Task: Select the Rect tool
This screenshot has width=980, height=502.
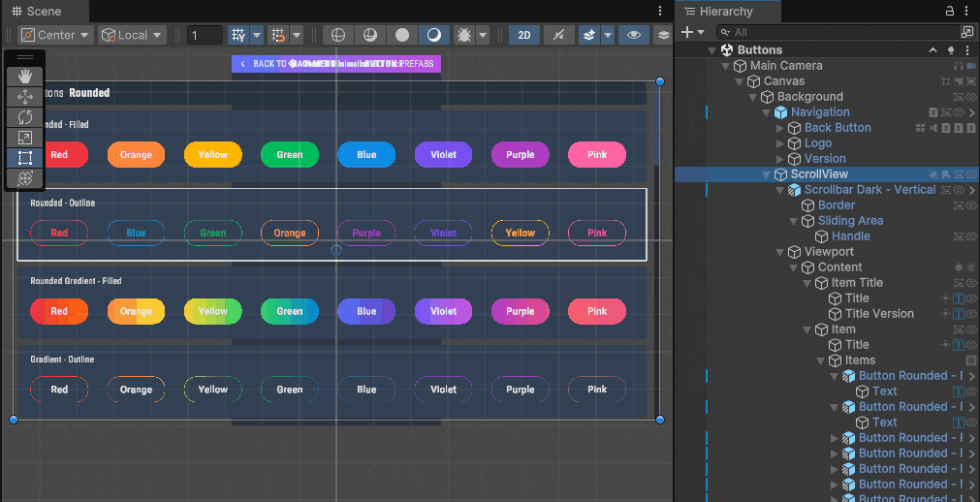Action: point(25,158)
